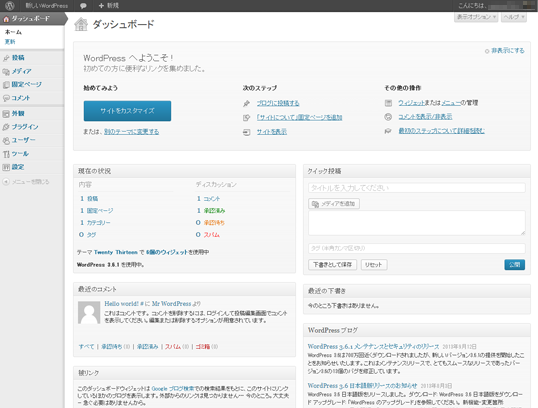Select ホーム in dashboard submenu
538x408 pixels.
(x=13, y=32)
